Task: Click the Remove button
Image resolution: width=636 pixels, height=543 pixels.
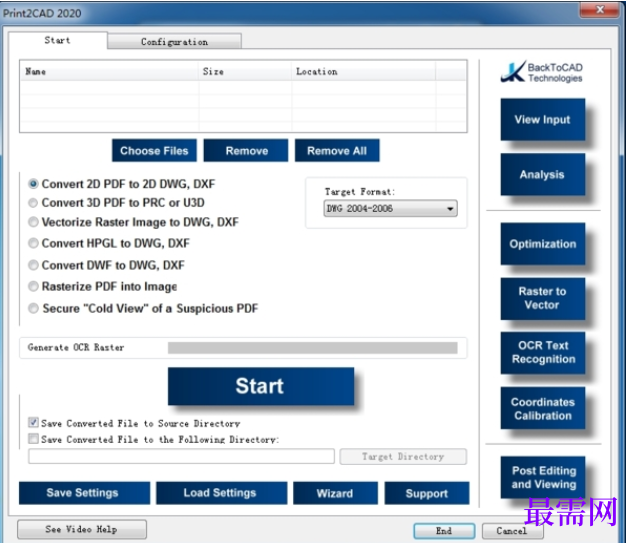Action: point(246,150)
